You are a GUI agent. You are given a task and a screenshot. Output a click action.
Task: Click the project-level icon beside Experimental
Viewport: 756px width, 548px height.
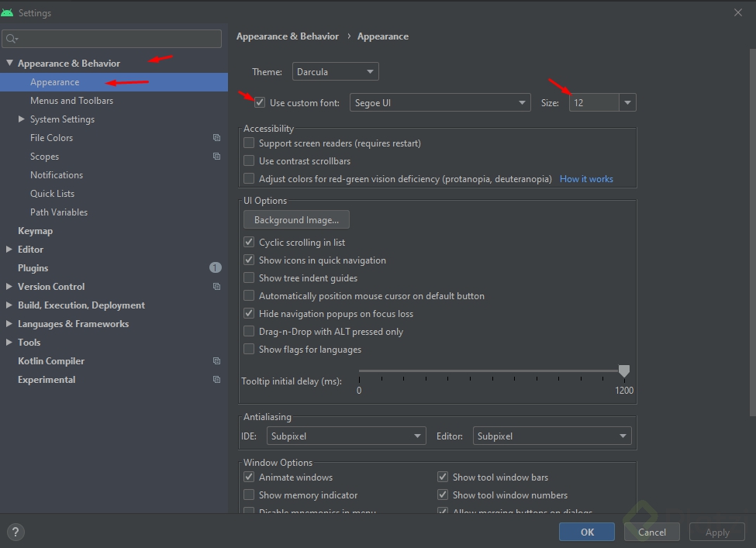coord(217,380)
